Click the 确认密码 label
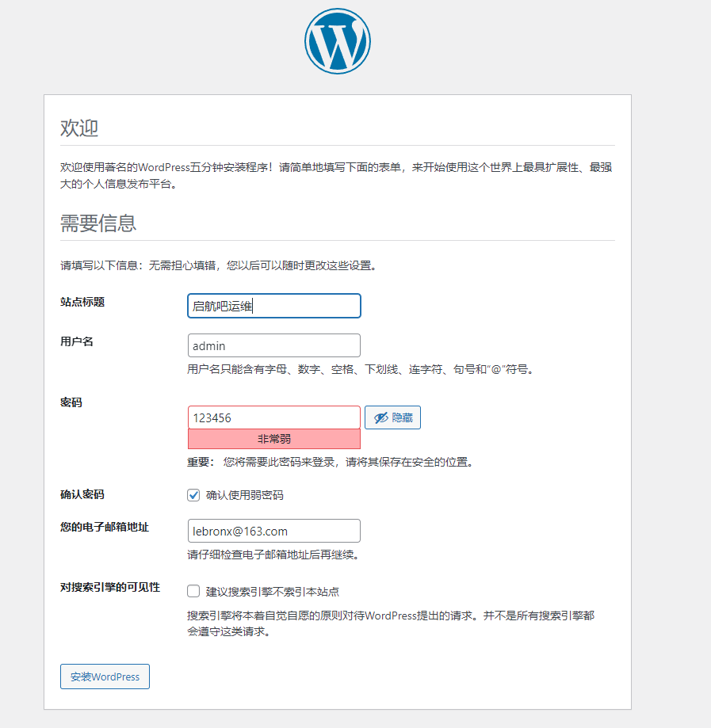Viewport: 711px width, 728px height. (x=82, y=494)
